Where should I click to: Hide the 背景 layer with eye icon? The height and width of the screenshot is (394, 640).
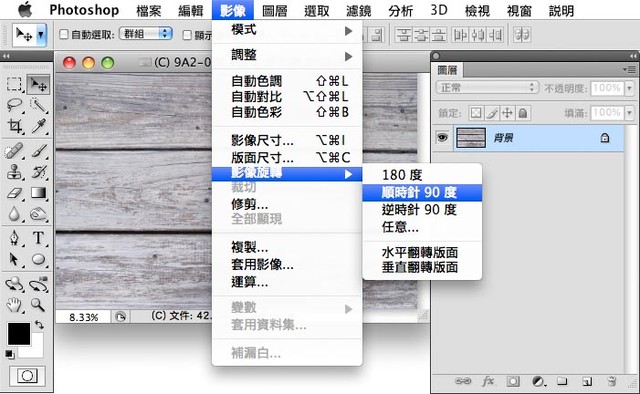(442, 137)
